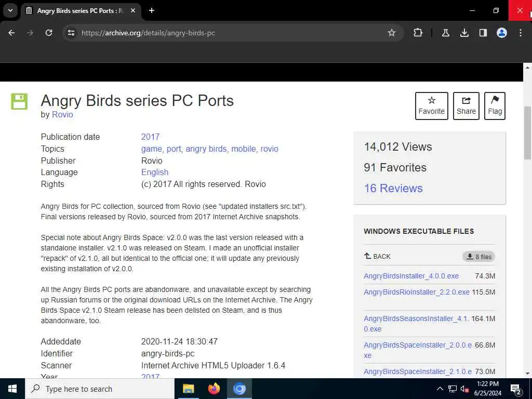The height and width of the screenshot is (399, 532).
Task: Click BACK in the Windows Executable Files list
Action: 377,257
